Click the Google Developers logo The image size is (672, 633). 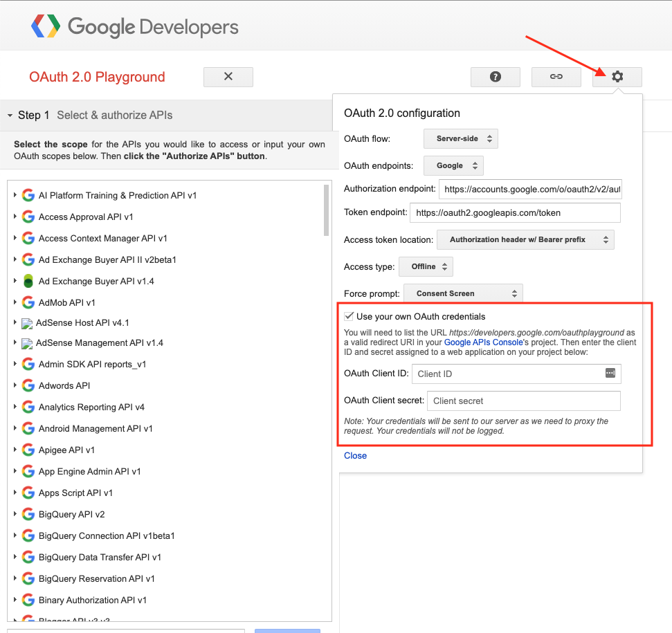[x=134, y=26]
